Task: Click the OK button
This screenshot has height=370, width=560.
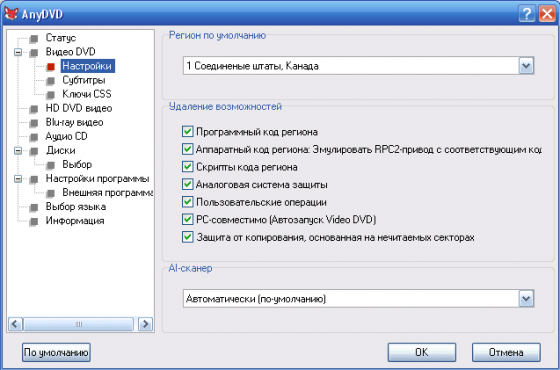Action: (422, 352)
